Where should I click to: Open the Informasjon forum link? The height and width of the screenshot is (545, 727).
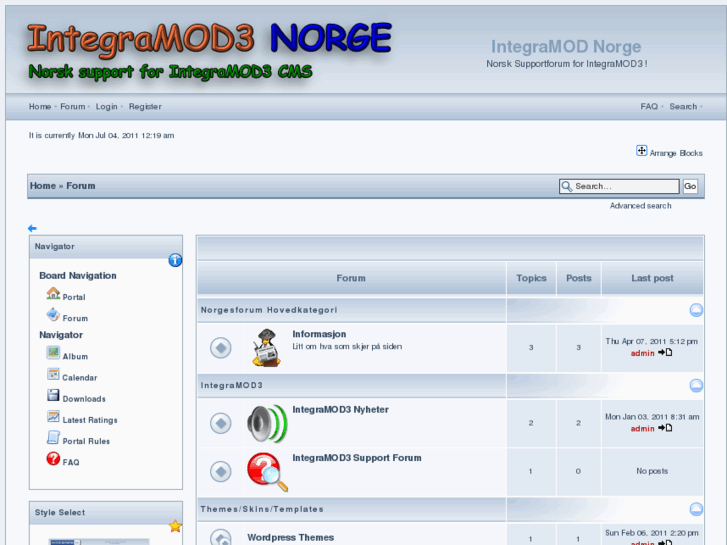click(319, 334)
